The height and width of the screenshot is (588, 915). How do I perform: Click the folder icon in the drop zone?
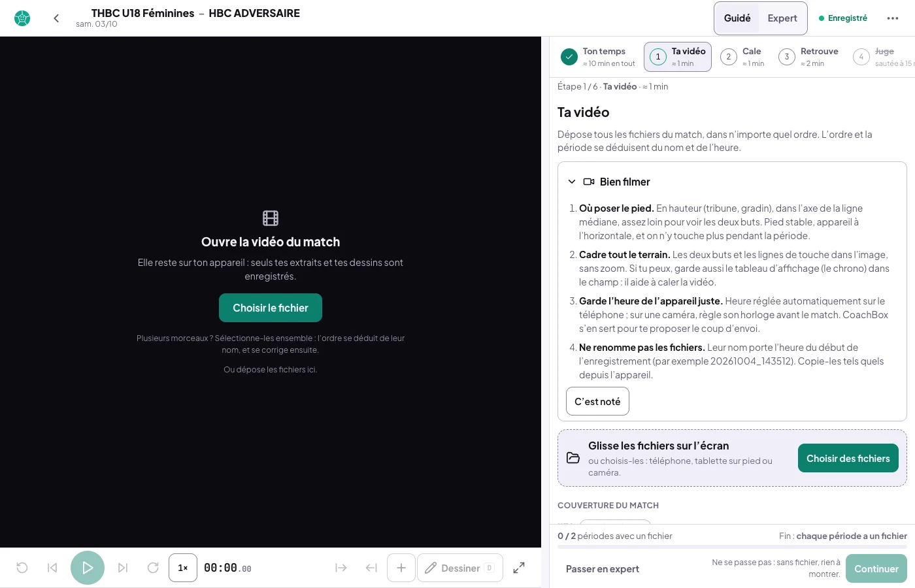click(573, 458)
